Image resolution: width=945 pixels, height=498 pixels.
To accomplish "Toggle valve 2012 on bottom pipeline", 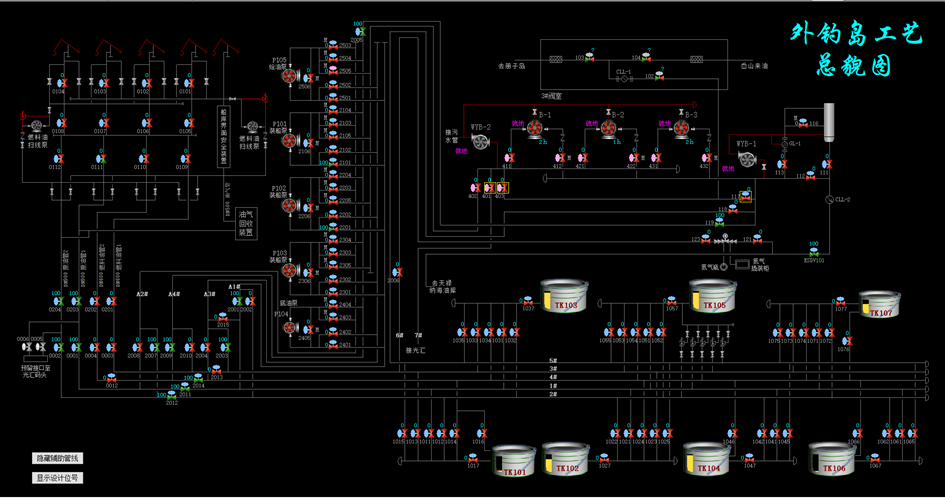I will coord(171,395).
